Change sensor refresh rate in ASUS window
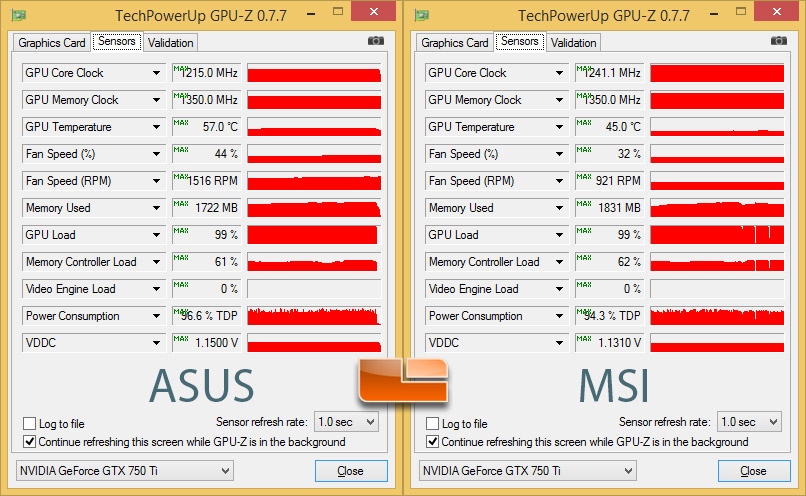Image resolution: width=806 pixels, height=496 pixels. 346,422
